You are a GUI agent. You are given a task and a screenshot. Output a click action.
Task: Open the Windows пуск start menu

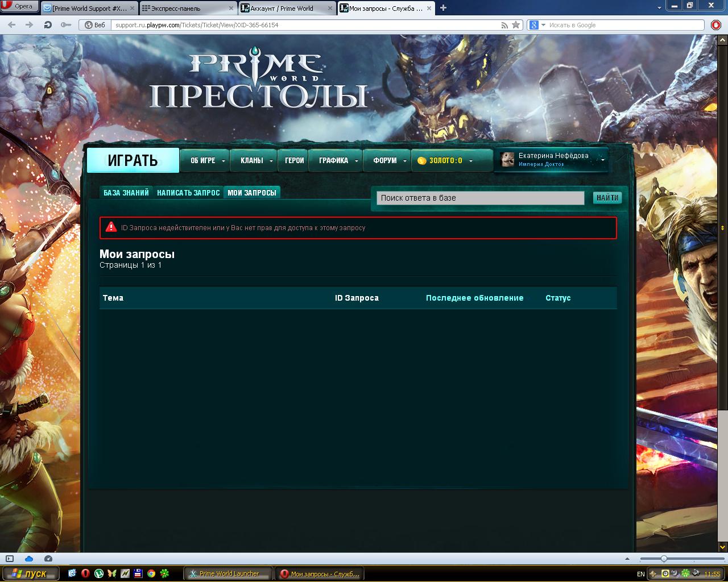click(31, 573)
